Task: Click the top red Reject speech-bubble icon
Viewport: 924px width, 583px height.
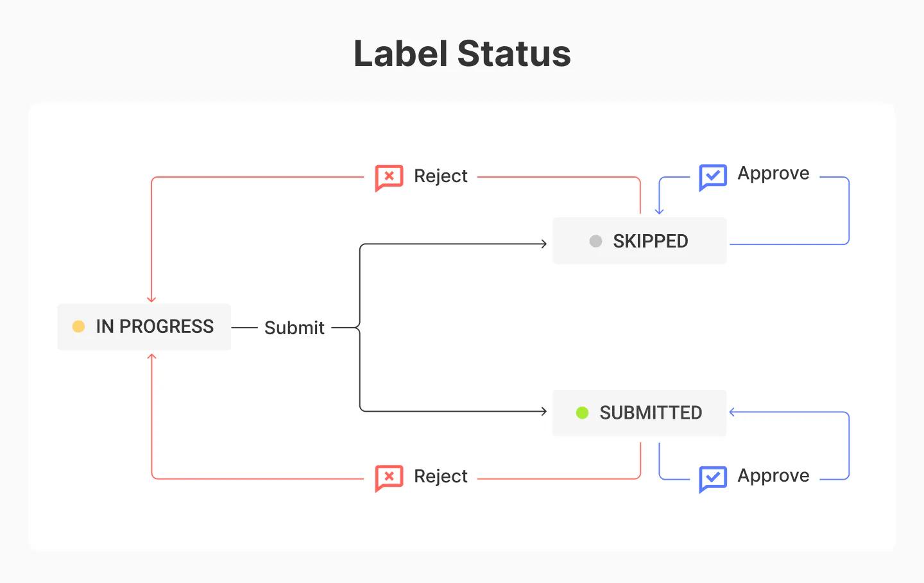Action: pos(389,177)
